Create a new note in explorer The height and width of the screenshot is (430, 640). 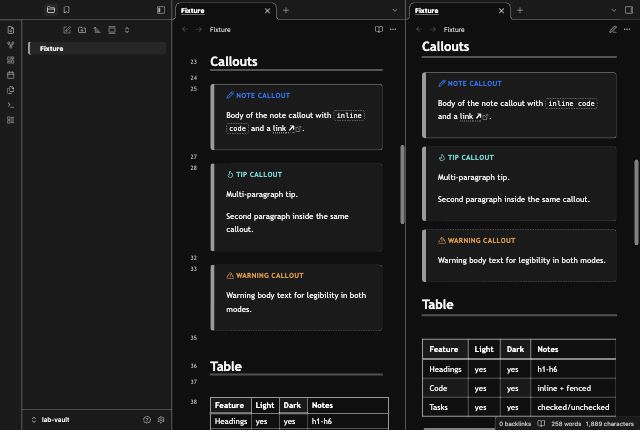[67, 30]
